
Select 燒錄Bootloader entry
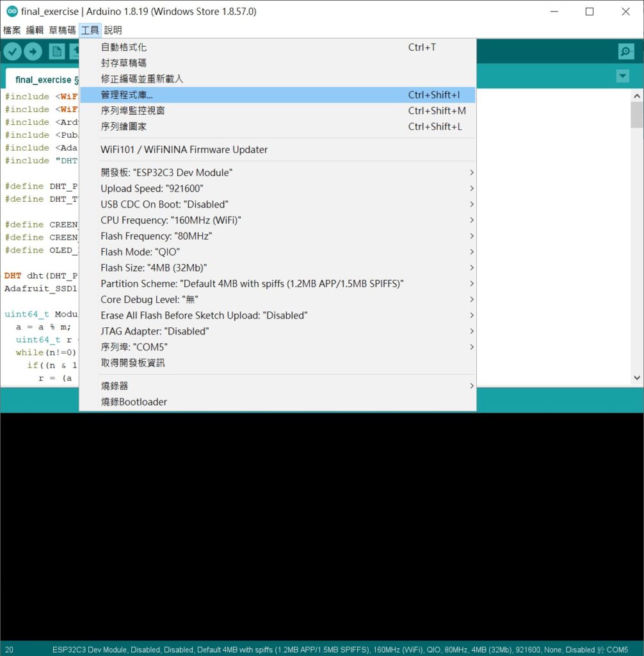tap(278, 402)
